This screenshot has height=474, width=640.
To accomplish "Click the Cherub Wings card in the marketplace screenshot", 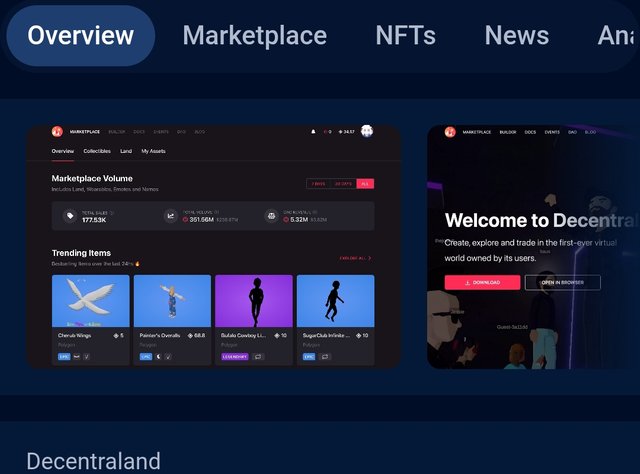I will pyautogui.click(x=91, y=320).
